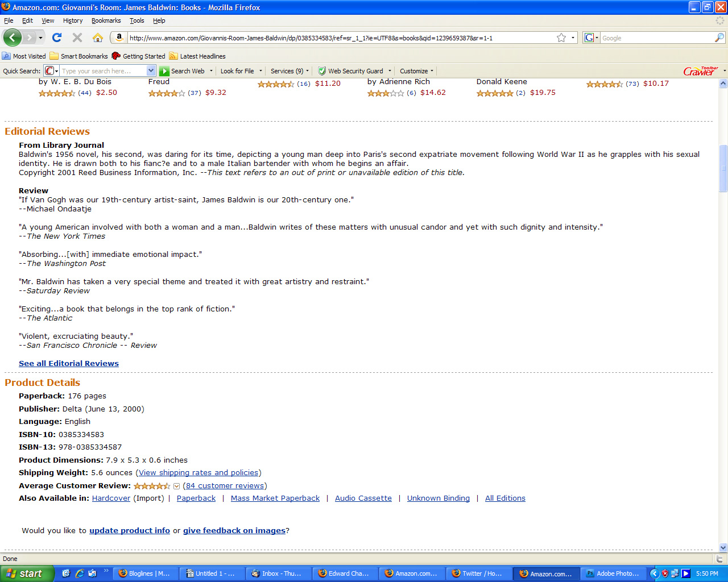Click the Crawler quick search icon
The height and width of the screenshot is (582, 728).
click(49, 71)
